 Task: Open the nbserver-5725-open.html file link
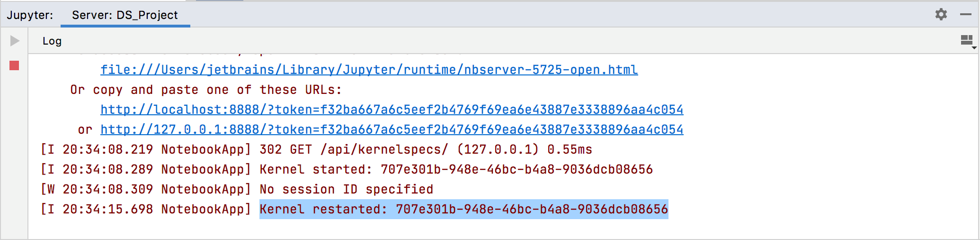(369, 70)
